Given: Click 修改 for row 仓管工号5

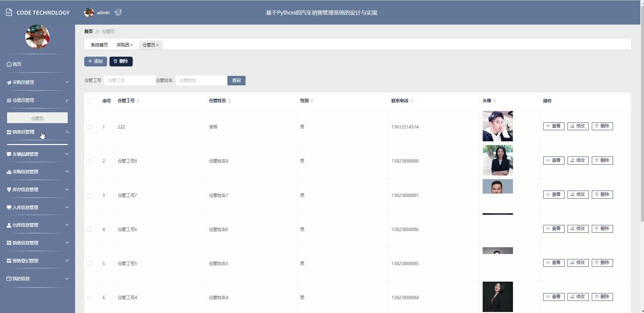Looking at the screenshot, I should coord(578,263).
